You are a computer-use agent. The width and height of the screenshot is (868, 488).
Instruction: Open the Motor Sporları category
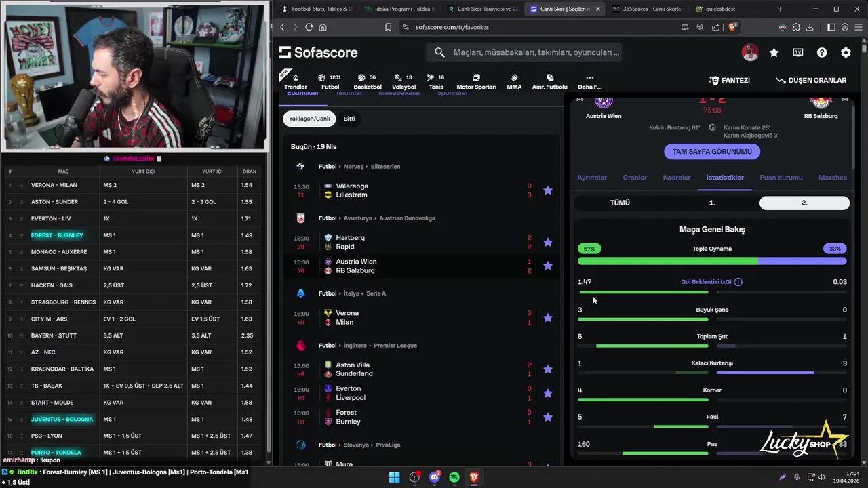tap(476, 81)
